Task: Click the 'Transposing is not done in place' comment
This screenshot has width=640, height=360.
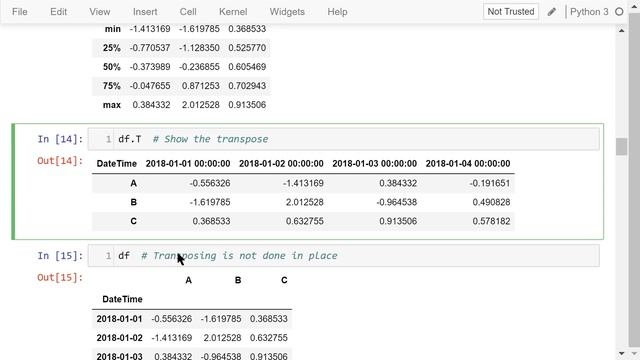Action: pos(245,256)
